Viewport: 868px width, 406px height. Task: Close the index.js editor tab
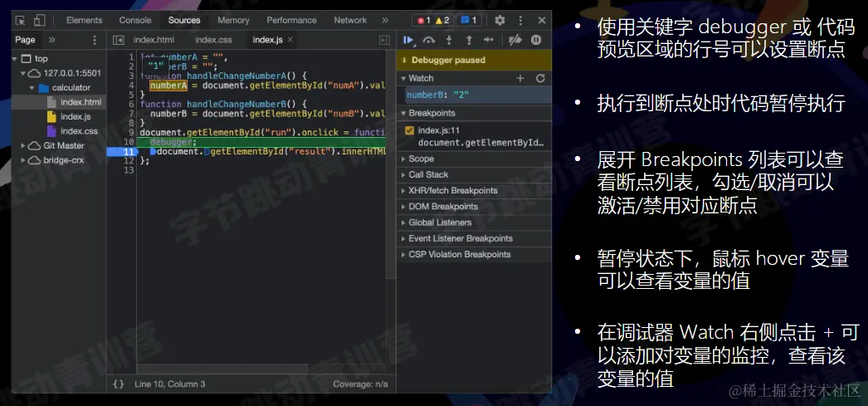[290, 40]
